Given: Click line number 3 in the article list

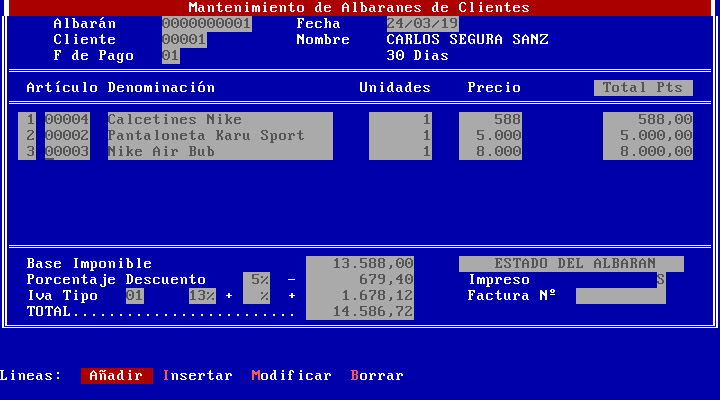Looking at the screenshot, I should pyautogui.click(x=27, y=152).
